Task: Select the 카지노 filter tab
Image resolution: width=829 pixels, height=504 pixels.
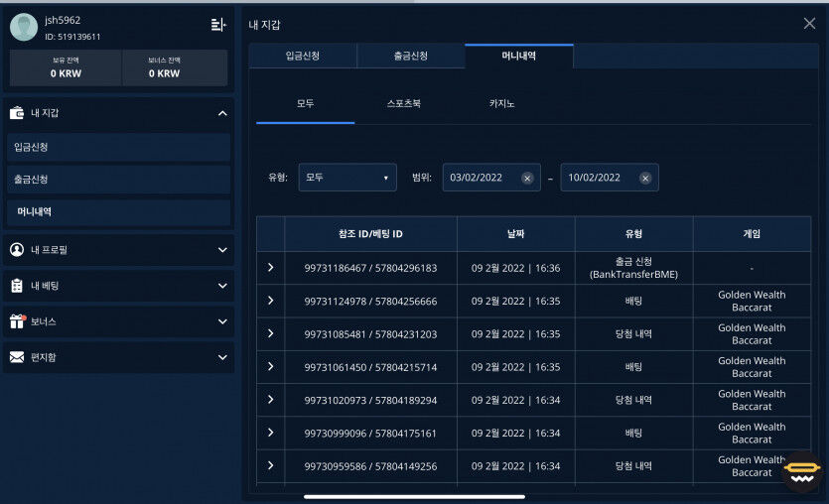Action: (501, 104)
